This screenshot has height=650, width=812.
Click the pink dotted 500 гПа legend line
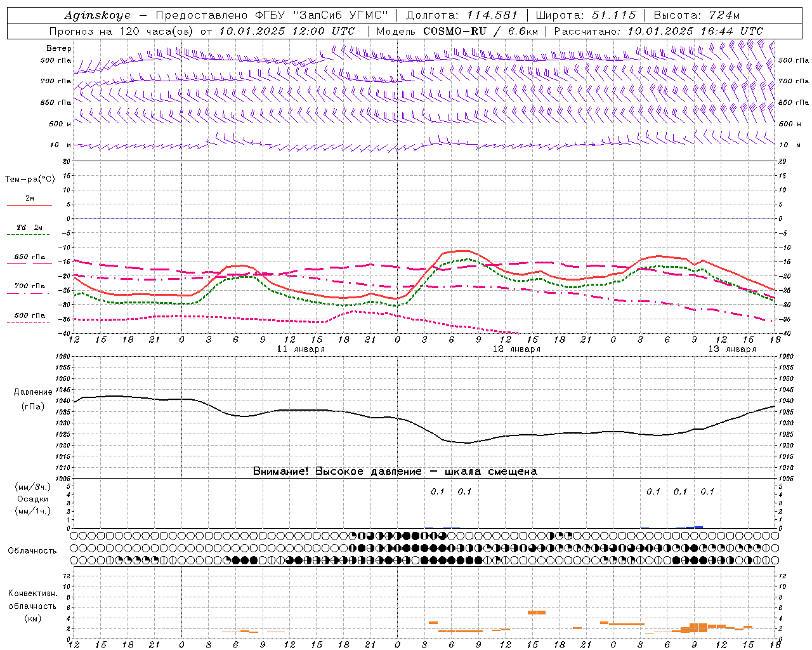tap(29, 322)
